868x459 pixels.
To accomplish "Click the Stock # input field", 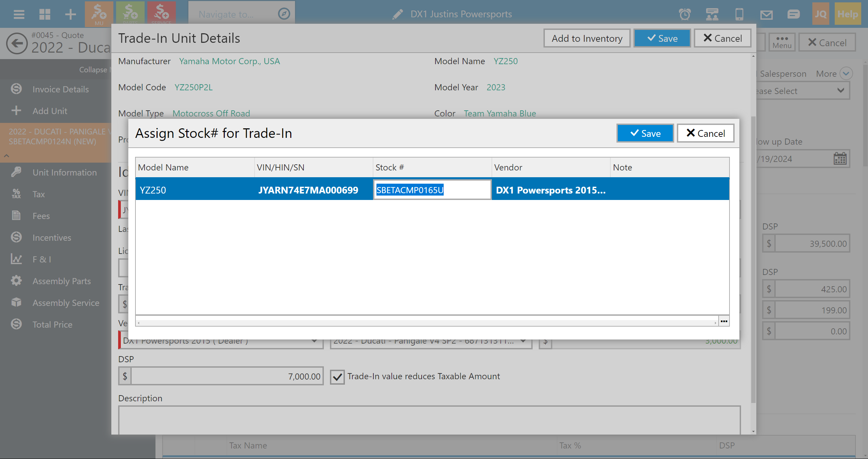I will click(432, 190).
